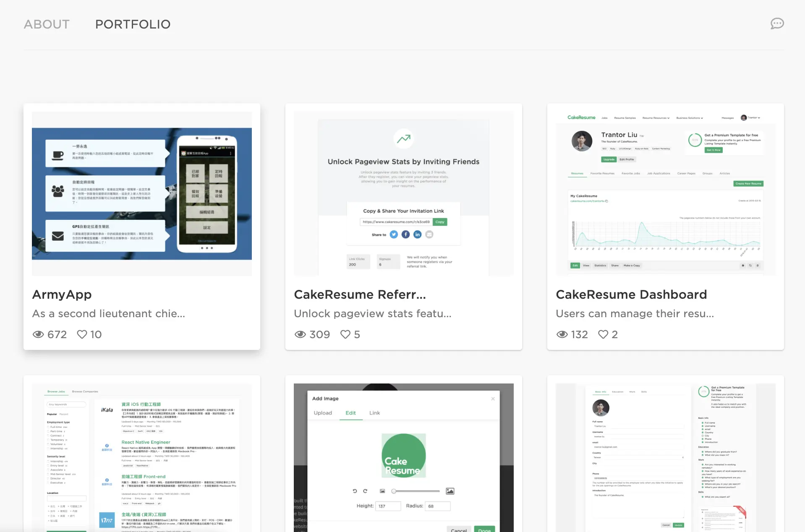Click the ArmyApp project title
The height and width of the screenshot is (532, 805).
click(62, 295)
